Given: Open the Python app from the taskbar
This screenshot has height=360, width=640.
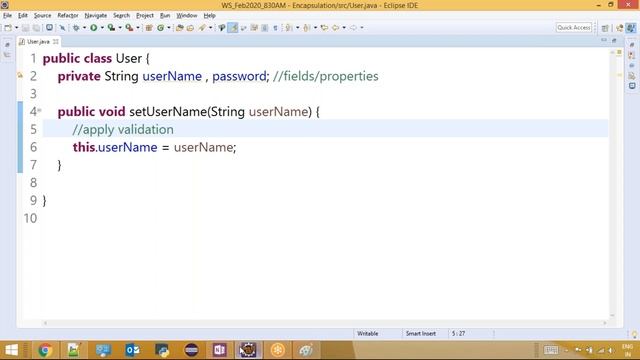Looking at the screenshot, I should 162,350.
